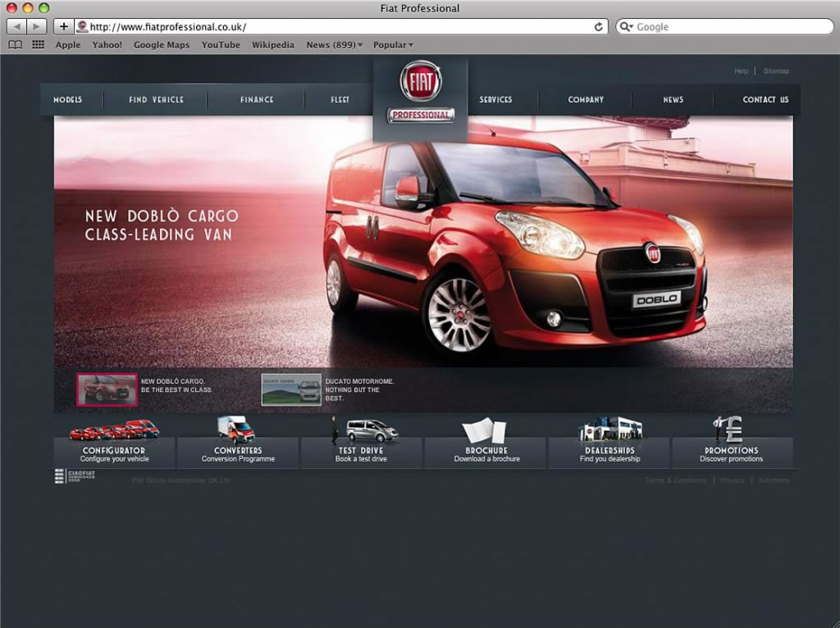The height and width of the screenshot is (628, 840).
Task: Go forward with the browser forward arrow
Action: pos(36,26)
